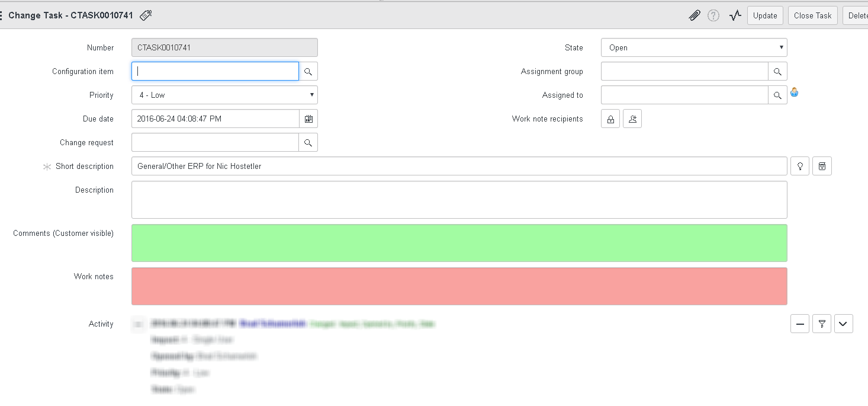Click the user icon beside Assigned to

(795, 92)
